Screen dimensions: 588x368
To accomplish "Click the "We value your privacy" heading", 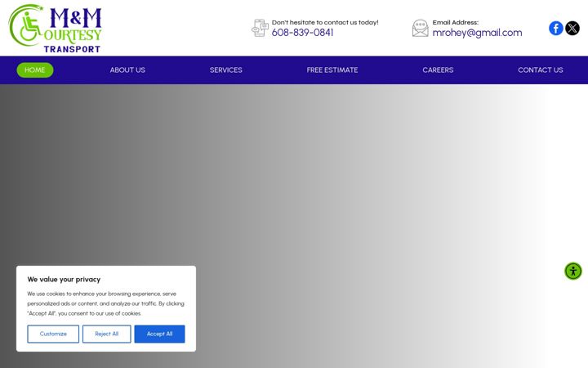I will pos(64,280).
